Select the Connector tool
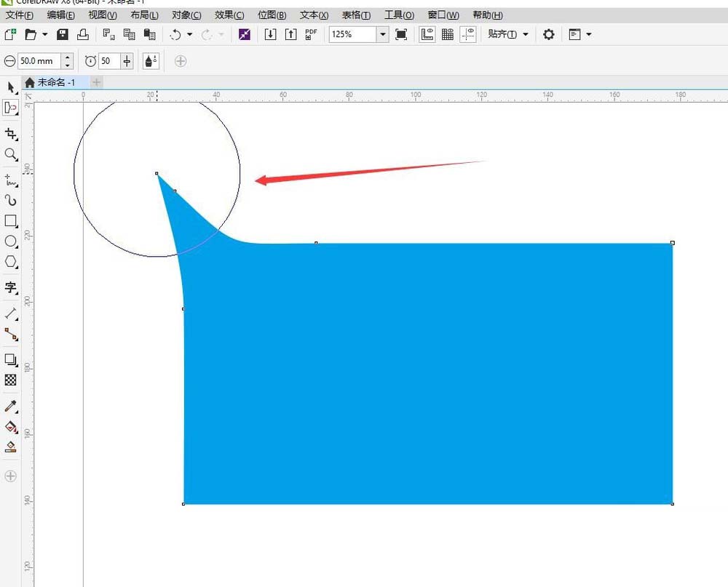This screenshot has width=728, height=587. tap(11, 334)
